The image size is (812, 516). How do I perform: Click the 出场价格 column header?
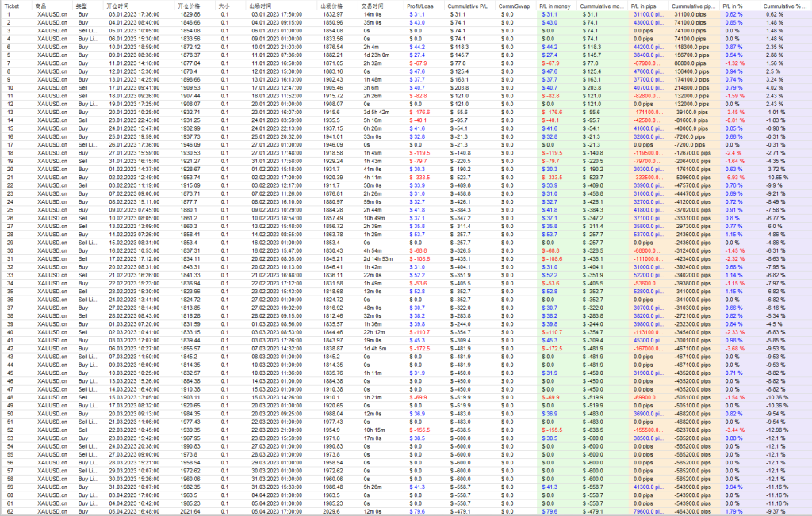(x=331, y=5)
